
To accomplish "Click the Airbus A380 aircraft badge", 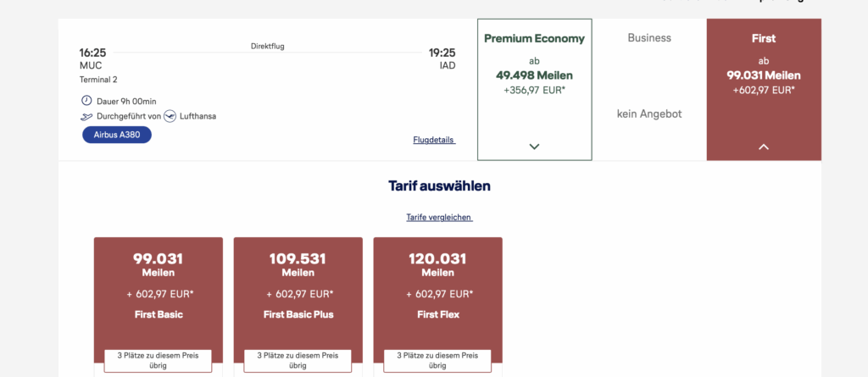I will tap(116, 135).
